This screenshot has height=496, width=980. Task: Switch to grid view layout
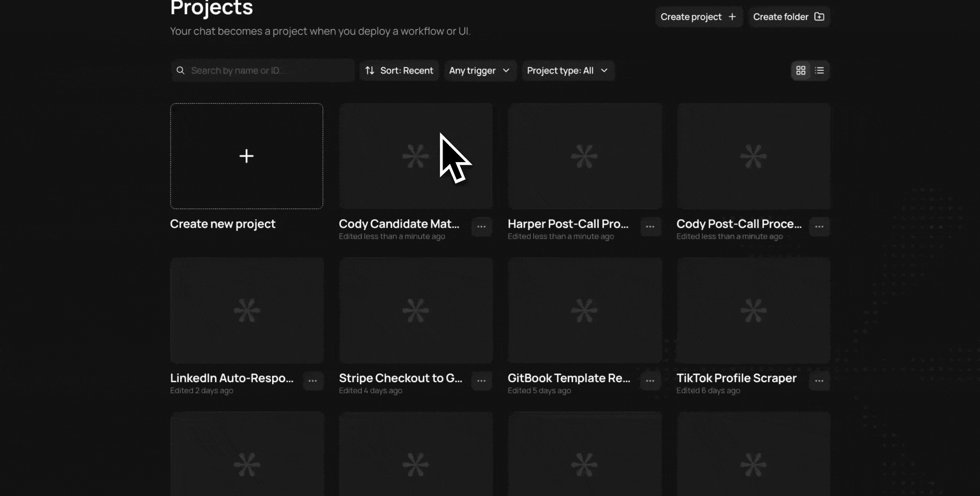pyautogui.click(x=801, y=70)
